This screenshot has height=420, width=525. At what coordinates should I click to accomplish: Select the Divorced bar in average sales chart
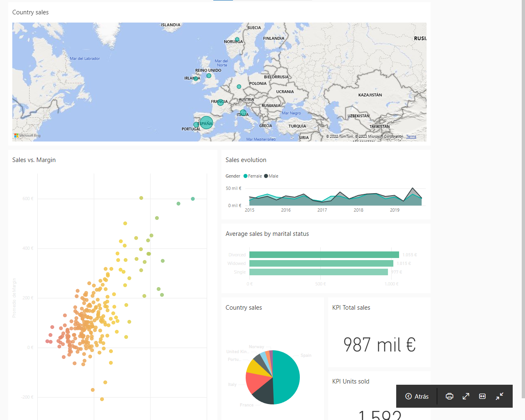324,255
